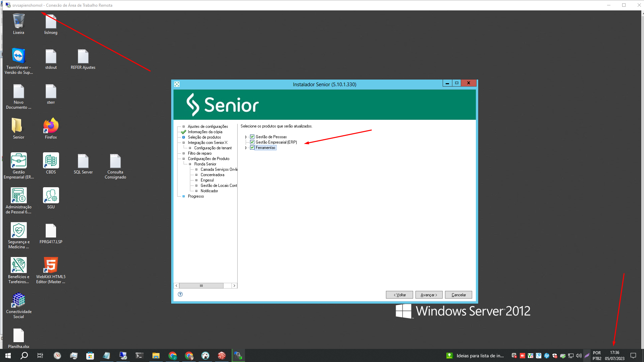The height and width of the screenshot is (362, 644).
Task: Select the Configurações de Produto step
Action: tap(208, 159)
